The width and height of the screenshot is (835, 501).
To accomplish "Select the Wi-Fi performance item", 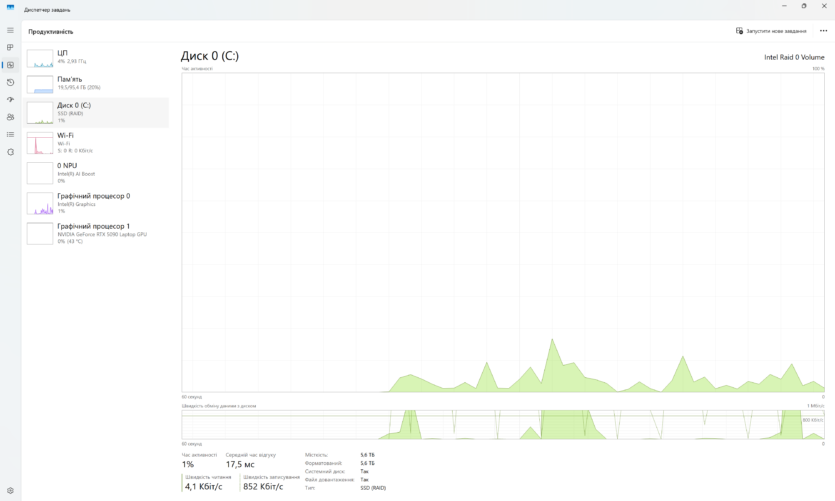I will 97,143.
